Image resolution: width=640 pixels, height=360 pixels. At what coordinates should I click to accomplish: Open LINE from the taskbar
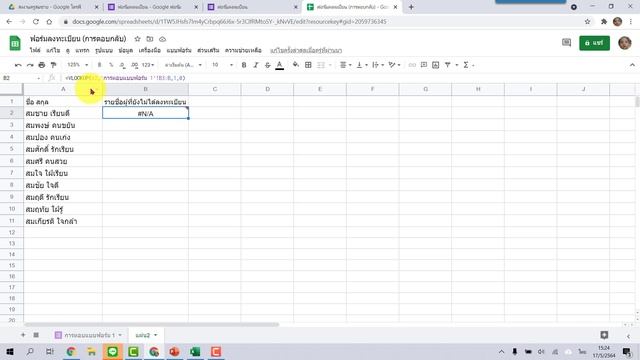pyautogui.click(x=113, y=351)
